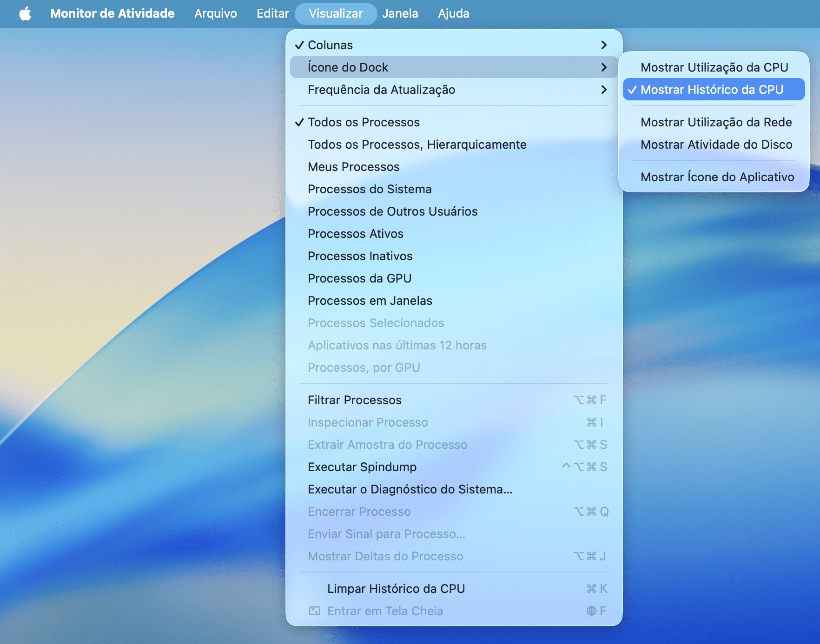Switch view to Meus Processos
Screen dimensions: 820x644
pyautogui.click(x=353, y=167)
